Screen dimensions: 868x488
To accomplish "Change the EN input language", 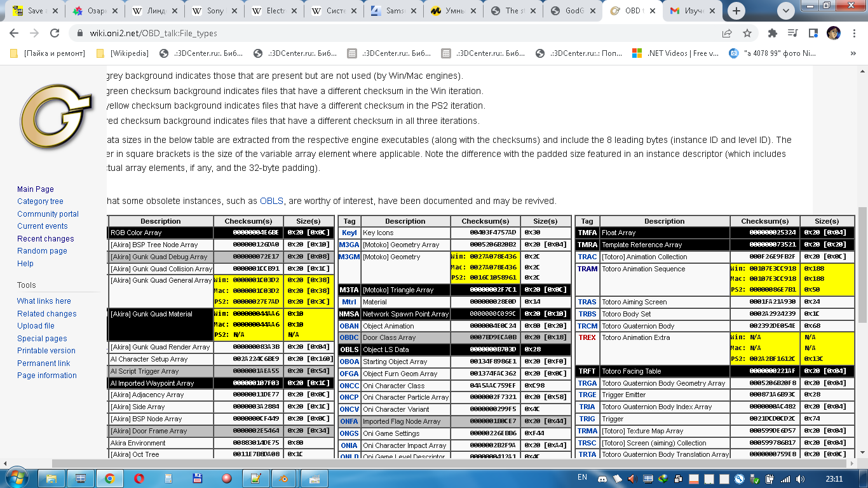I will pos(582,477).
